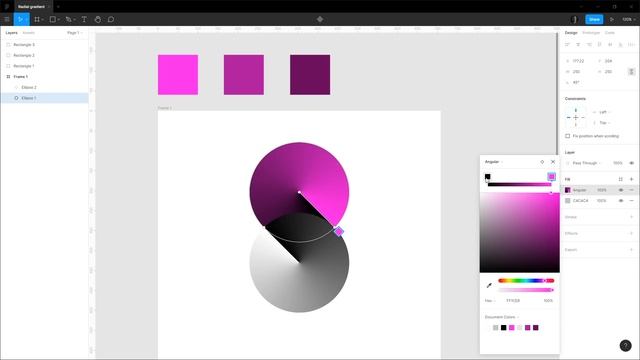Flip the gradient using diamond icon in picker
The width and height of the screenshot is (640, 360).
[x=542, y=162]
